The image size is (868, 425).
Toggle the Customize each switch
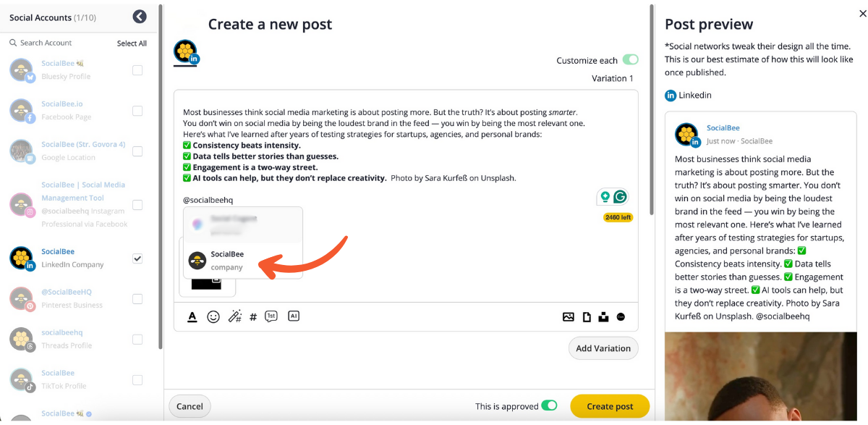click(630, 60)
